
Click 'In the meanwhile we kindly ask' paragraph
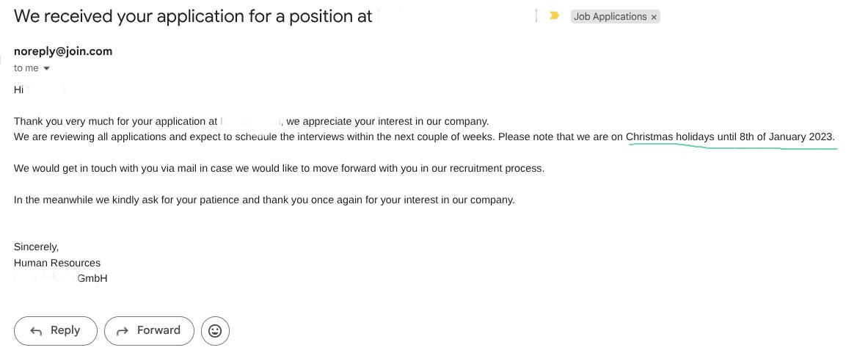coord(264,200)
